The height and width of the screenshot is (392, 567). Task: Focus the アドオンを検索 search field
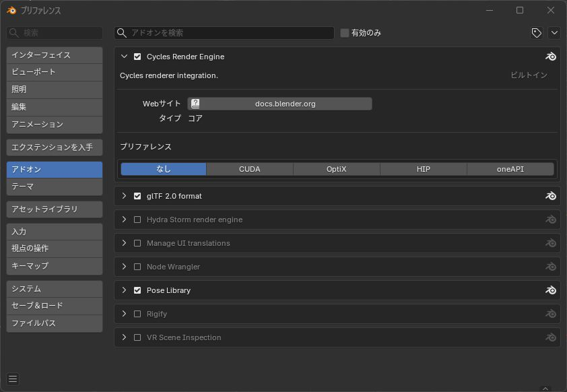click(x=224, y=33)
